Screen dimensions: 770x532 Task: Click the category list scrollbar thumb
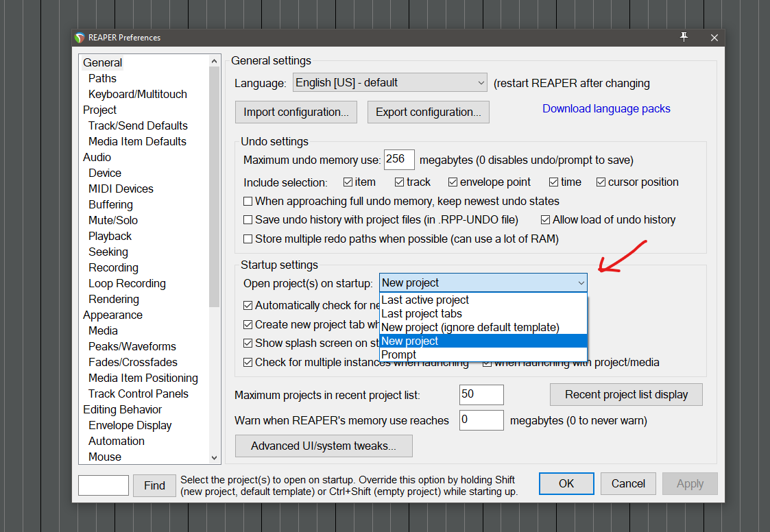pos(214,186)
